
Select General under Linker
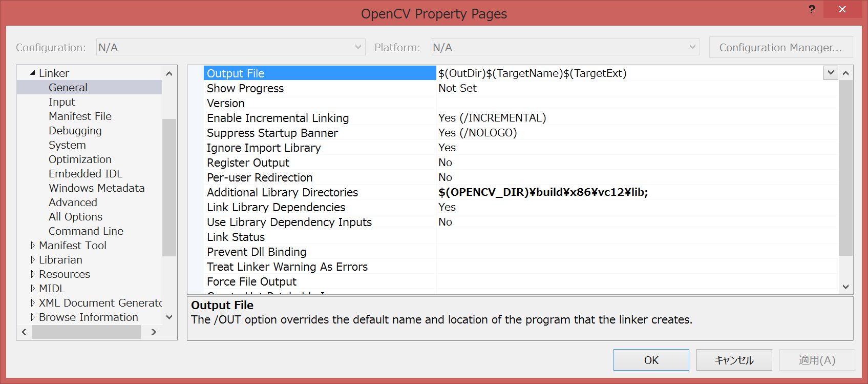tap(68, 88)
